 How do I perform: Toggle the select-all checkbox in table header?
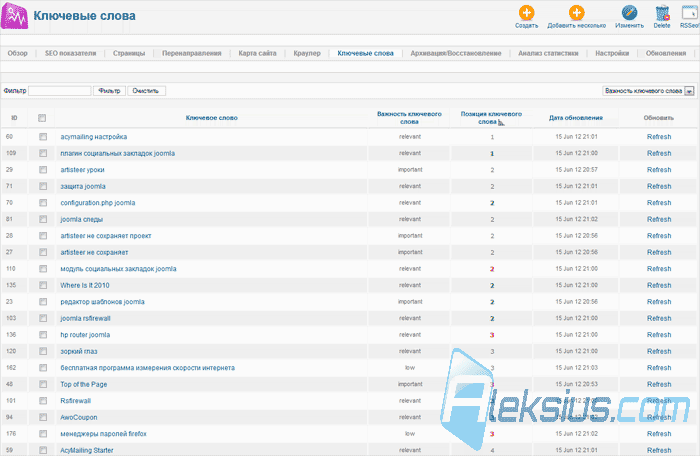(42, 118)
